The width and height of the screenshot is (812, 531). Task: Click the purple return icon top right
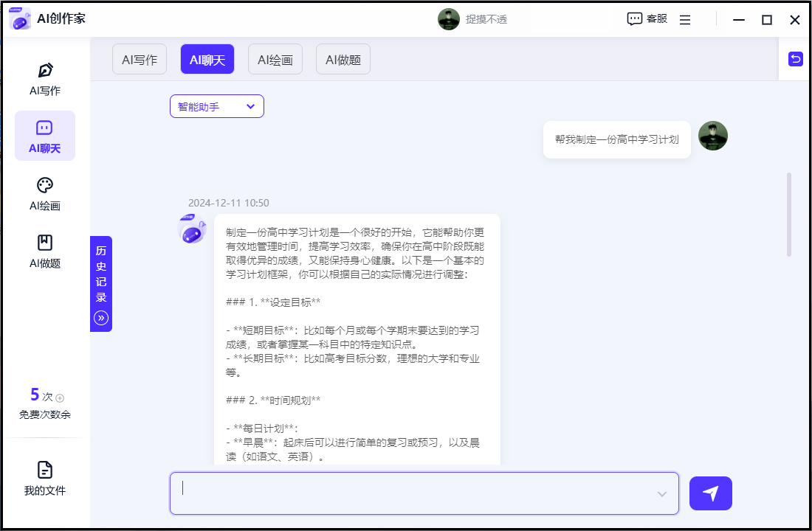click(x=795, y=59)
